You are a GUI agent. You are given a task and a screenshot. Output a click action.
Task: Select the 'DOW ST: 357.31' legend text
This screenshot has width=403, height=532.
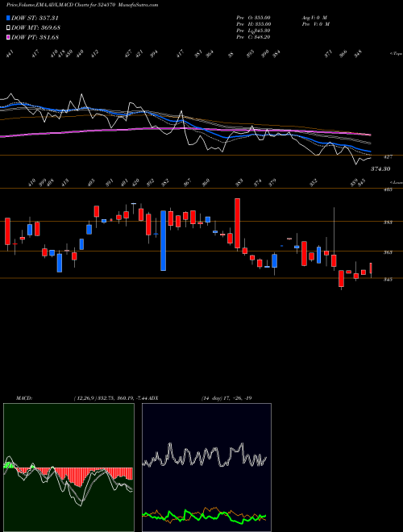point(35,18)
